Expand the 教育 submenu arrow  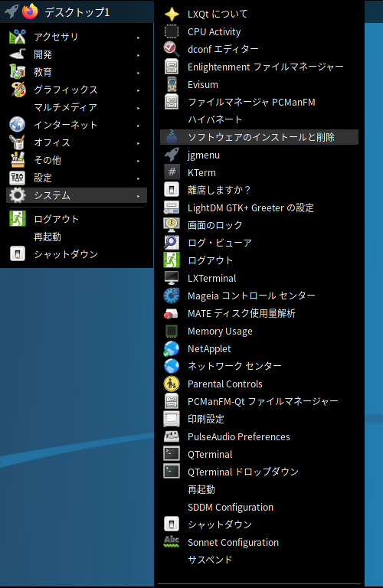pos(138,73)
